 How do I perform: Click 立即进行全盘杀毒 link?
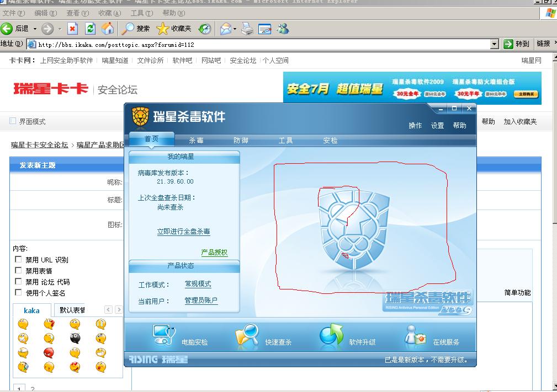click(184, 232)
